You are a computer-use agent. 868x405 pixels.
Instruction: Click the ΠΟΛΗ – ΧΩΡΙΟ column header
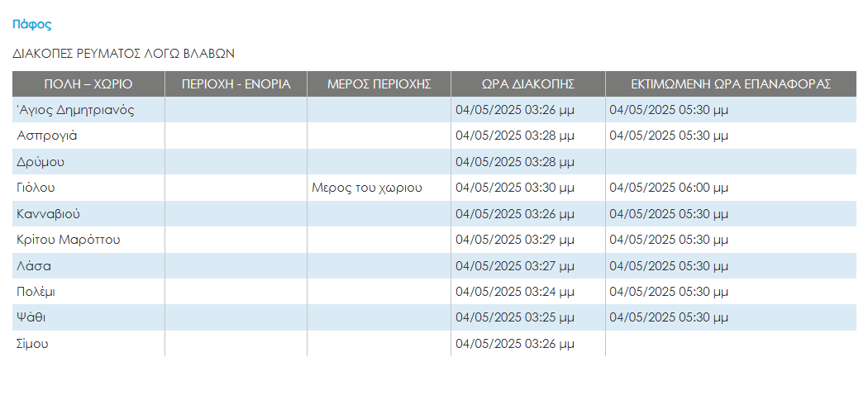pos(88,83)
